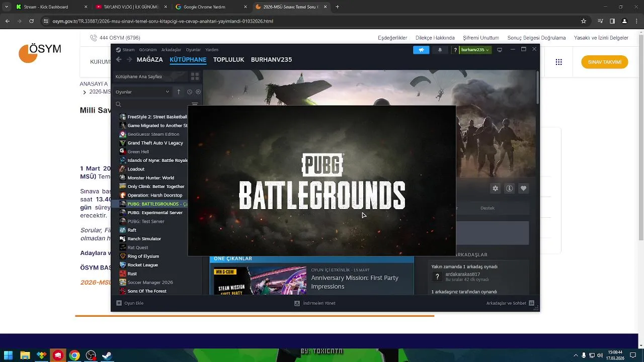Go back with Steam's back arrow

(119, 59)
